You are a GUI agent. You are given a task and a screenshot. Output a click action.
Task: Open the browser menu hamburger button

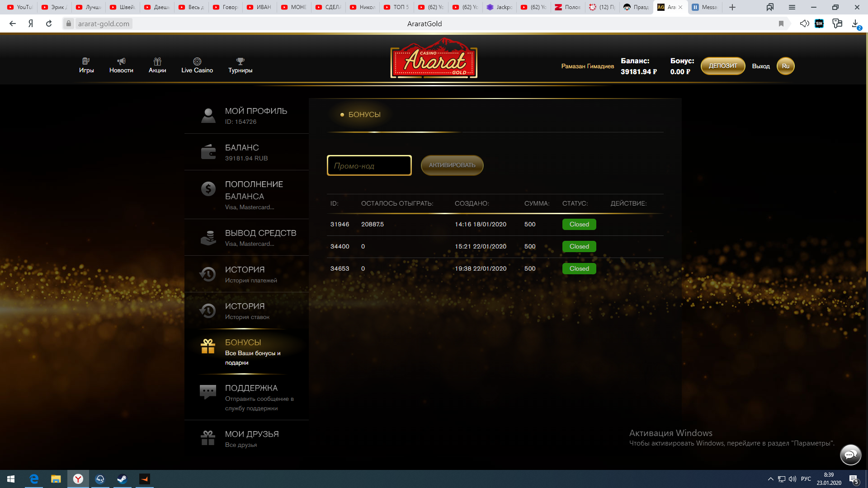792,7
